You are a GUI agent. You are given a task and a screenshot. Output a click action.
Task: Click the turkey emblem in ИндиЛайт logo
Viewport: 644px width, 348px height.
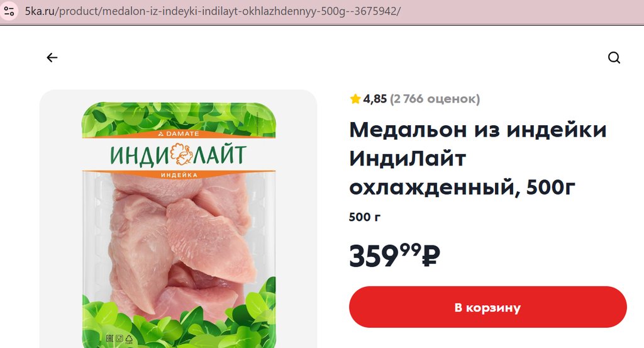181,154
